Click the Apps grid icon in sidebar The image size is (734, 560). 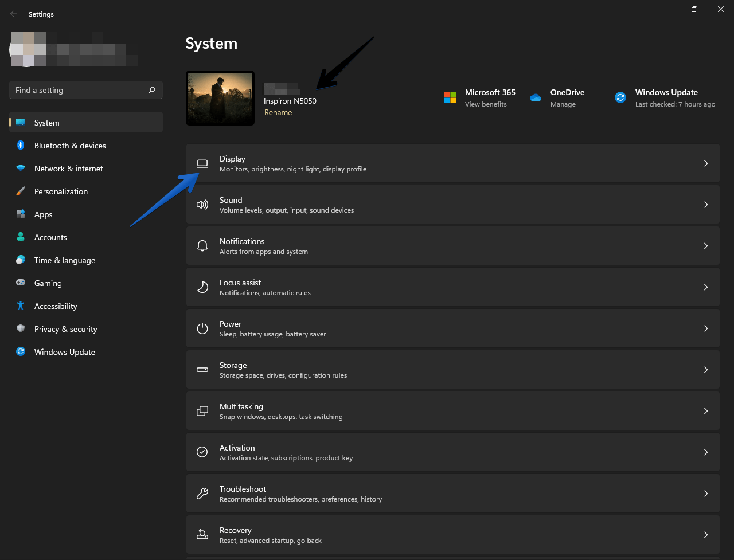tap(21, 214)
